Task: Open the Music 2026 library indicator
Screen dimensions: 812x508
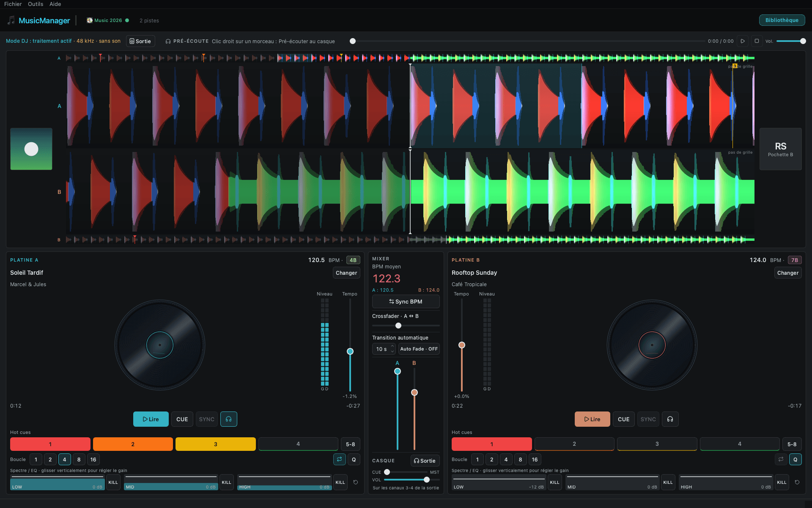Action: pos(107,20)
